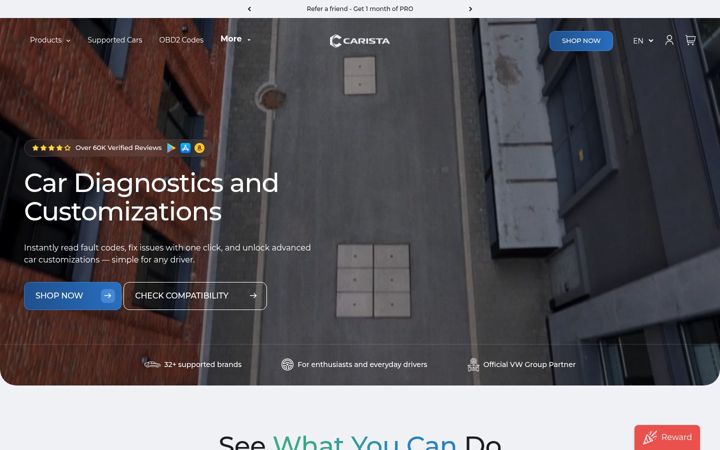Image resolution: width=720 pixels, height=450 pixels.
Task: Click the Apple App Store icon
Action: (x=186, y=148)
